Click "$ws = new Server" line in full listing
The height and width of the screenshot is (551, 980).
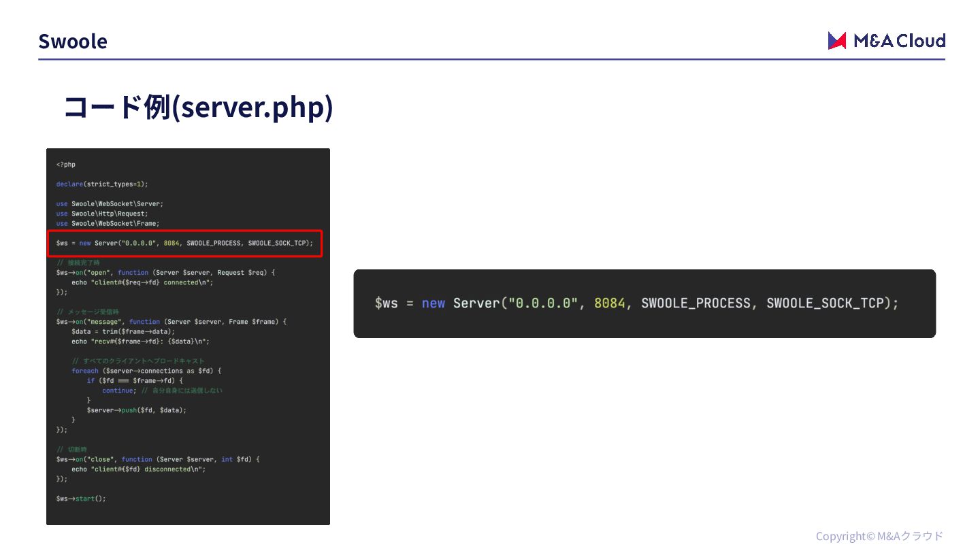185,243
